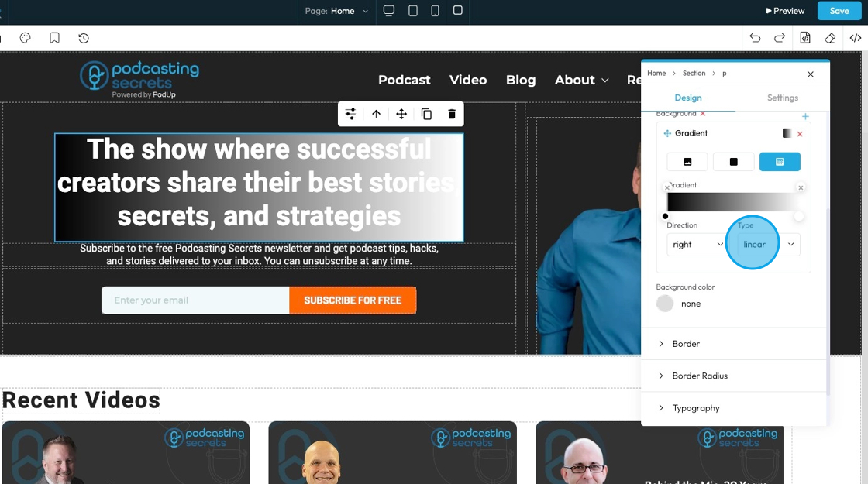The height and width of the screenshot is (484, 868).
Task: Open the Page Home selector
Action: [x=336, y=11]
